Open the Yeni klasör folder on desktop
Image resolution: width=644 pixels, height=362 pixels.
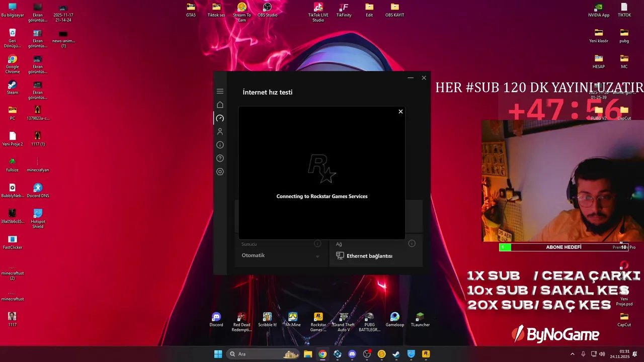point(599,36)
